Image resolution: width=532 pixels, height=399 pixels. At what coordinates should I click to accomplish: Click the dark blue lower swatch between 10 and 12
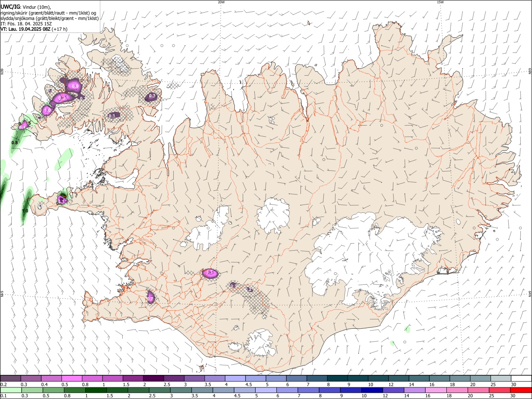372,390
